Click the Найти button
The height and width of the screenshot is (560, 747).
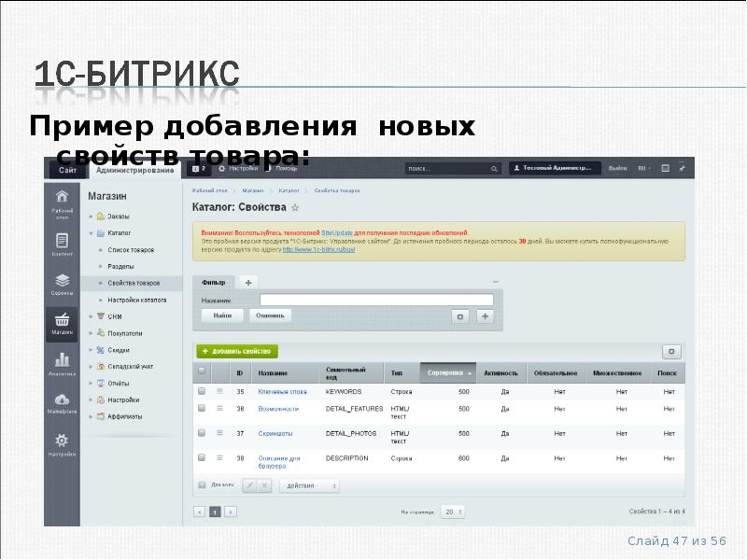(x=222, y=315)
